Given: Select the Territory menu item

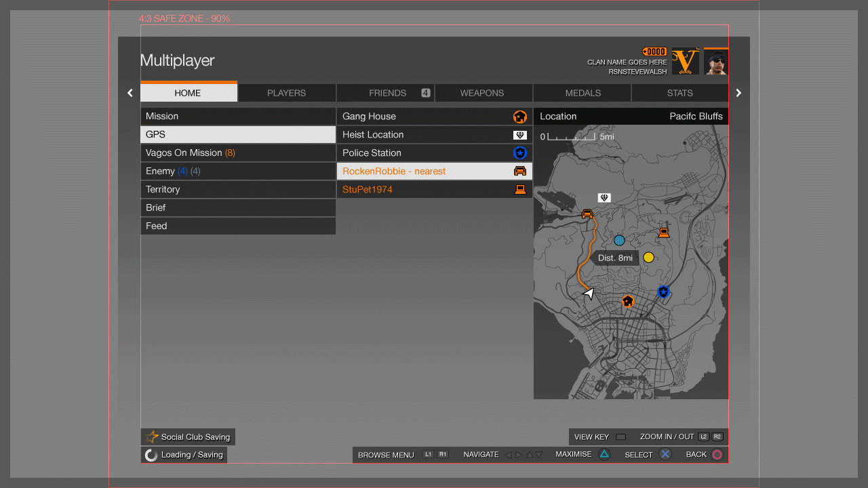Looking at the screenshot, I should 237,190.
